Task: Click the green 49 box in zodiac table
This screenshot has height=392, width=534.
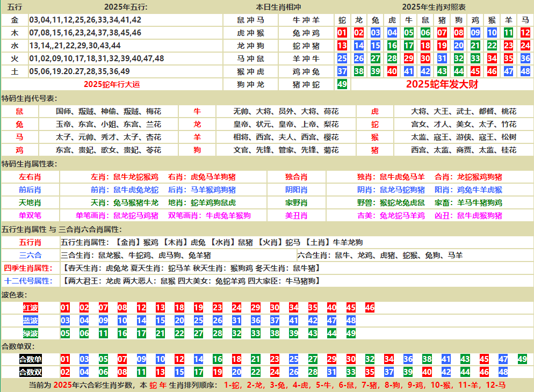Action: coord(342,84)
